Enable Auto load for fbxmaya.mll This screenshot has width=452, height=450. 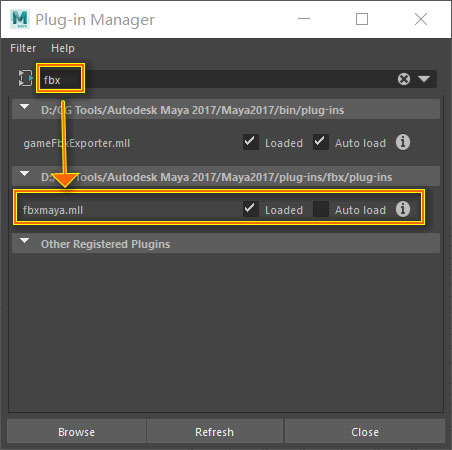click(x=321, y=209)
